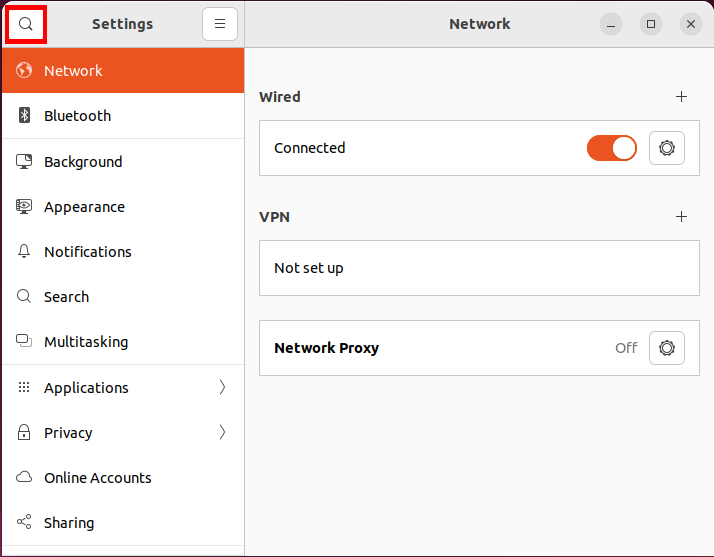This screenshot has width=714, height=557.
Task: Click the 'Connected' wired status text
Action: (x=310, y=148)
